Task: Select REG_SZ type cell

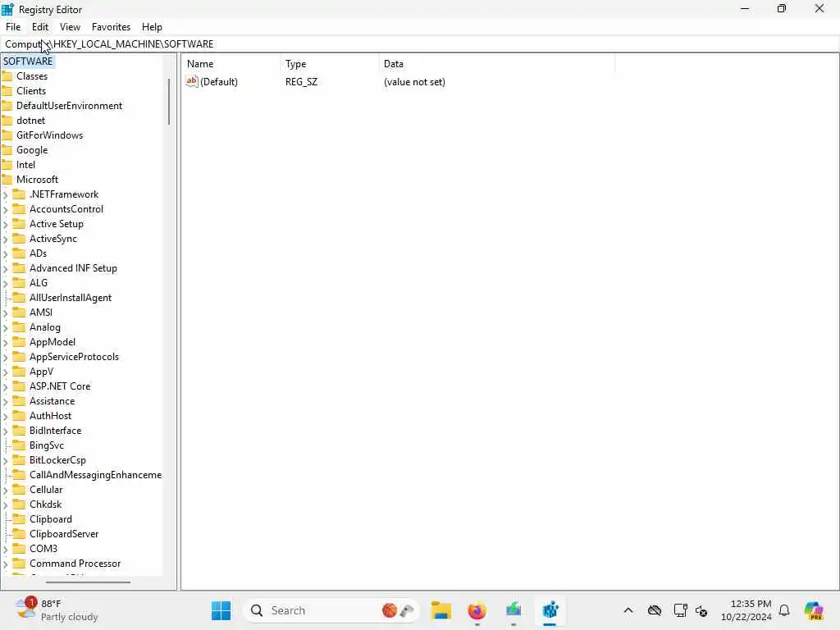Action: pyautogui.click(x=301, y=82)
